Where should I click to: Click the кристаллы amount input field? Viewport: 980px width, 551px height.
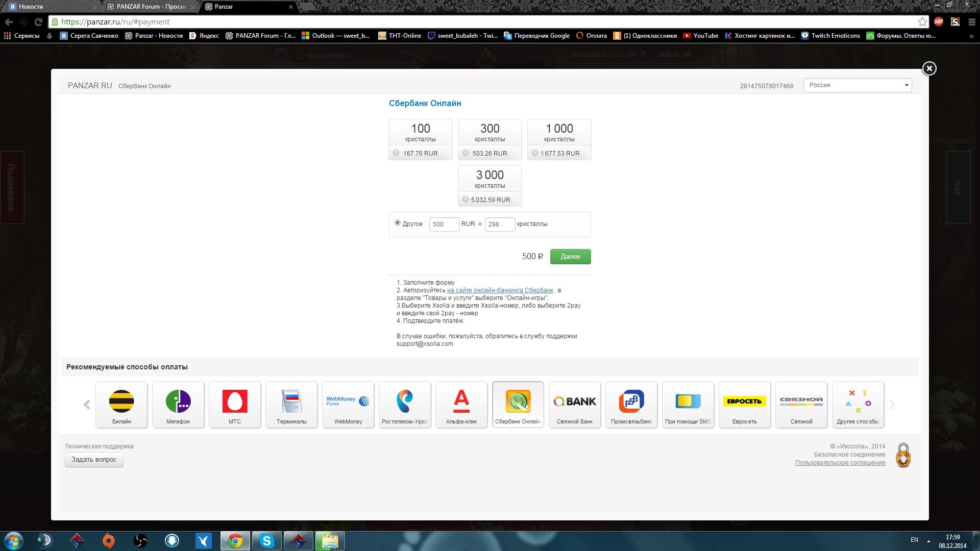click(x=500, y=224)
